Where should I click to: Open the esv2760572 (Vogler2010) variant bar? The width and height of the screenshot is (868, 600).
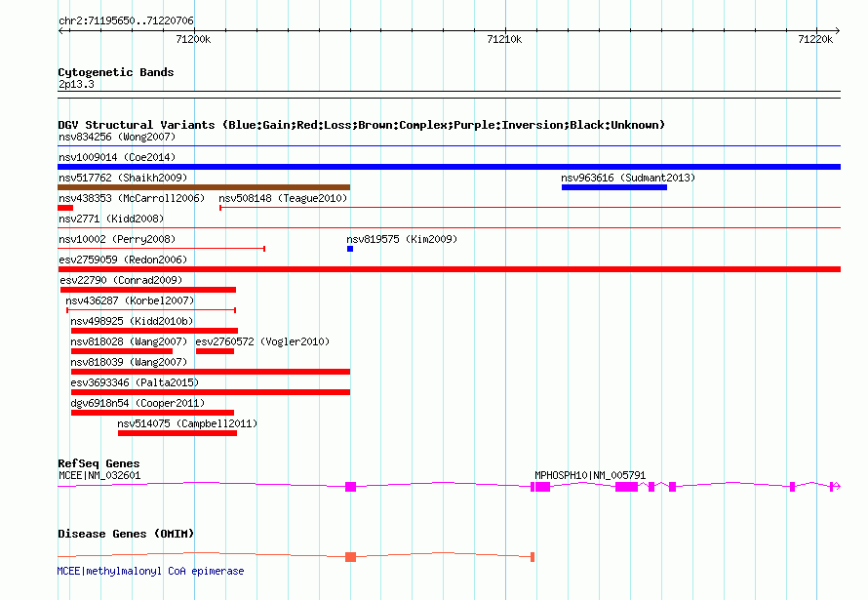[x=215, y=351]
